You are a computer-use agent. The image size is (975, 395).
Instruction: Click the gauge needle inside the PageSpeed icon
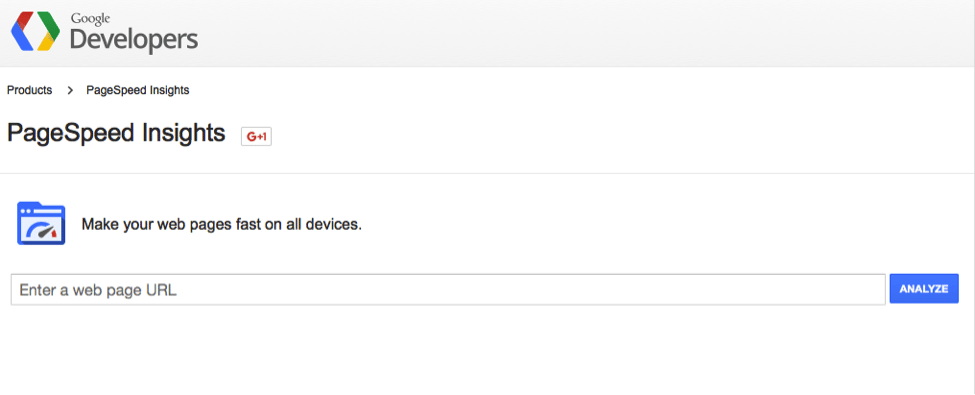click(42, 233)
